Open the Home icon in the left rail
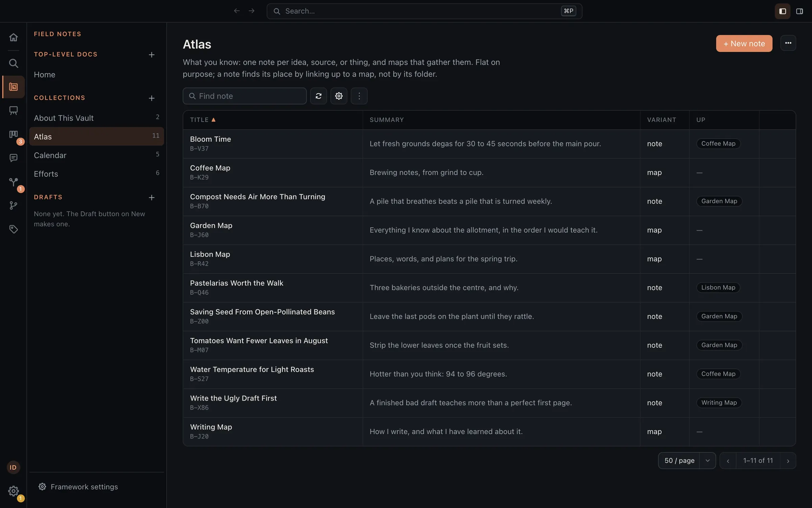This screenshot has width=812, height=508. coord(13,37)
